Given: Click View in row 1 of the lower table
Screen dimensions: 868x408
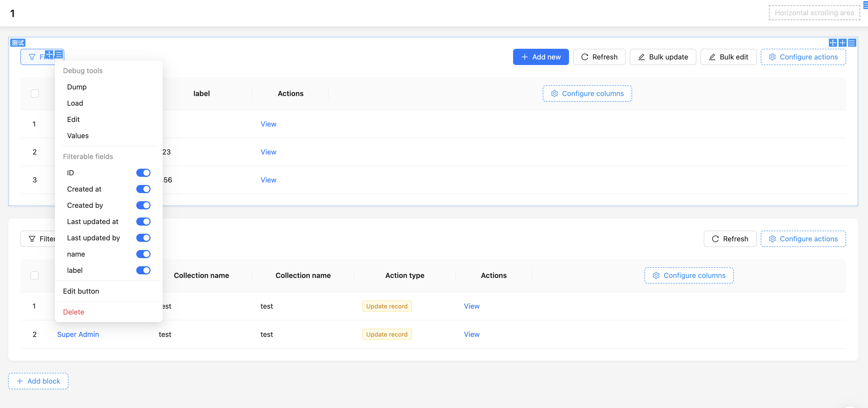Looking at the screenshot, I should [472, 306].
